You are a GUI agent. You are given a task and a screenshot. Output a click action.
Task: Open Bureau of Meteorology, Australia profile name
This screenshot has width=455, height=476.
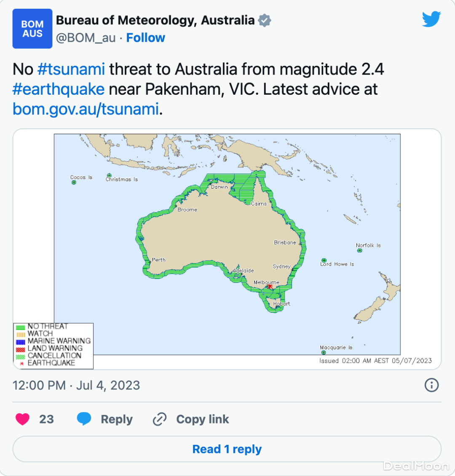(155, 20)
